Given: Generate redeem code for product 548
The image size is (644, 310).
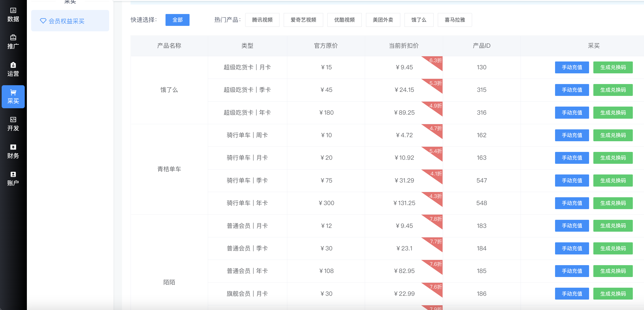Looking at the screenshot, I should pyautogui.click(x=613, y=203).
